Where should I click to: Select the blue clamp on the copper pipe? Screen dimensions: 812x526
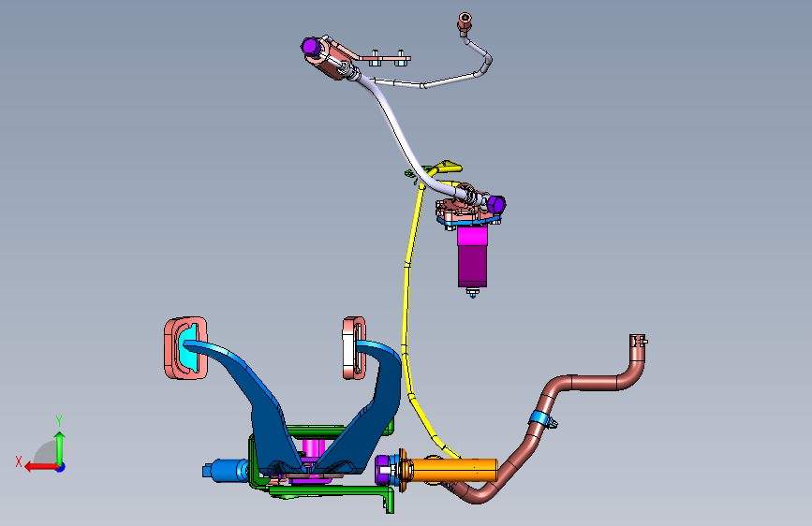point(539,418)
